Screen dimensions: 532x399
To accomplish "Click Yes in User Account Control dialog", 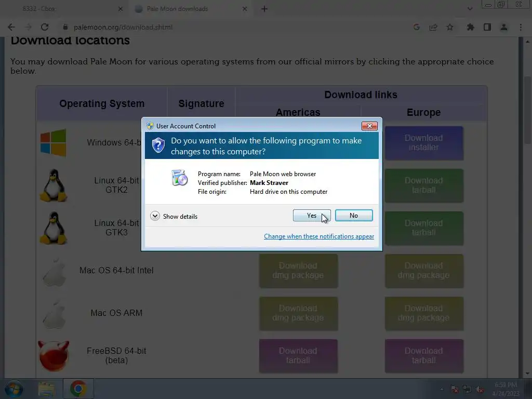I will 312,216.
